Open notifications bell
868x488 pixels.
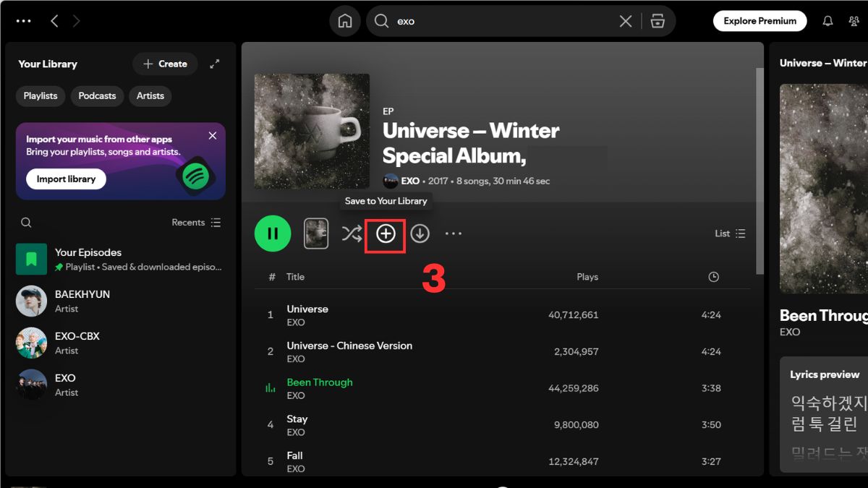827,21
